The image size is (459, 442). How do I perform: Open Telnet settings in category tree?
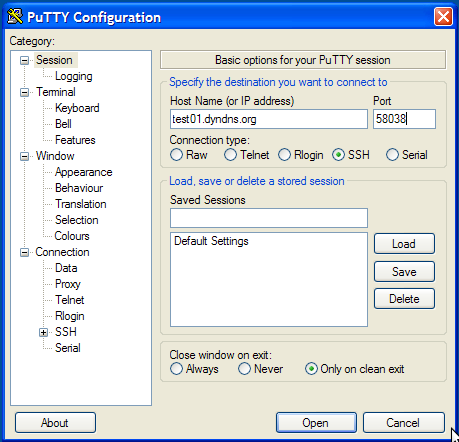[70, 300]
